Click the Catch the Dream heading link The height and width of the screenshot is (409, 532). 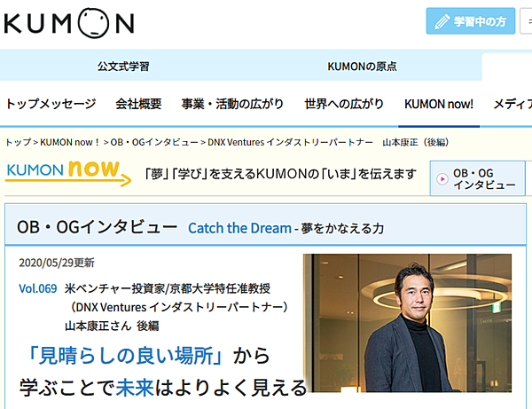pyautogui.click(x=239, y=228)
